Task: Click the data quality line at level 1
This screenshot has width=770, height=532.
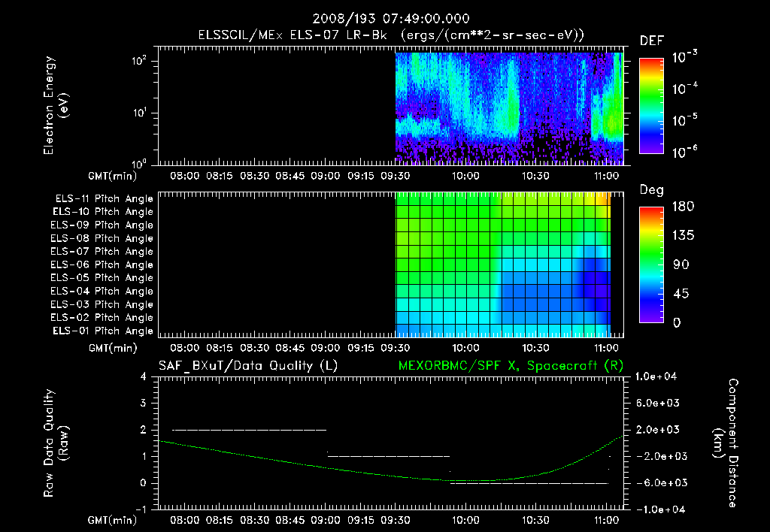Action: coord(389,456)
